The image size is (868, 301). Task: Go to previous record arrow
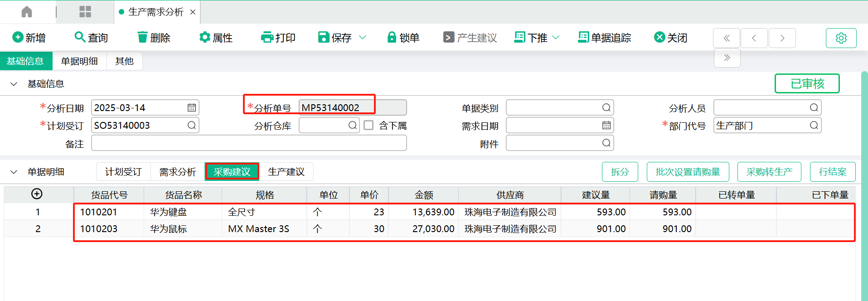click(754, 38)
